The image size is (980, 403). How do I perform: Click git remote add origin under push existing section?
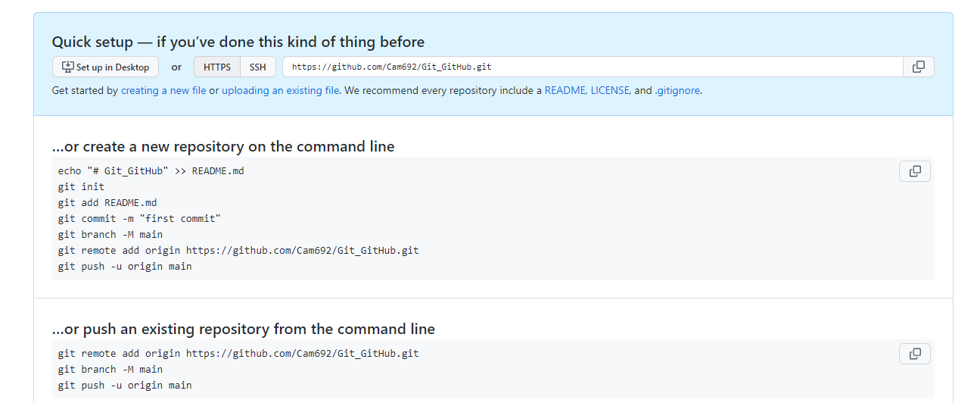[238, 353]
